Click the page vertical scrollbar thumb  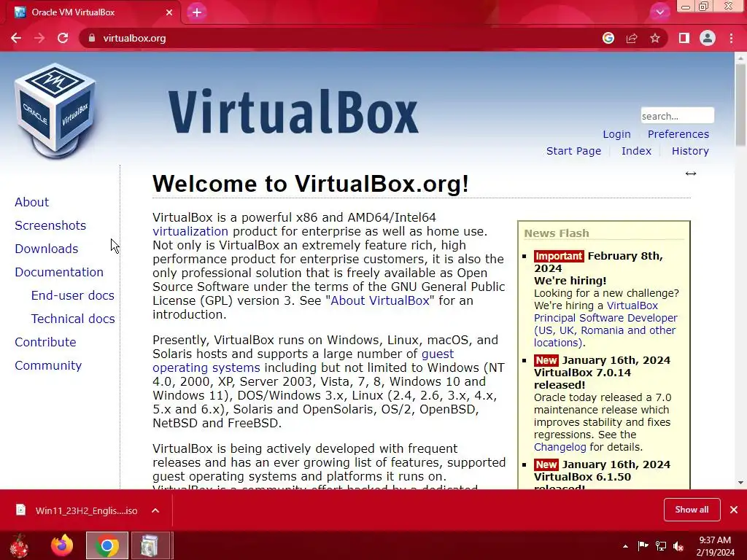coord(740,104)
